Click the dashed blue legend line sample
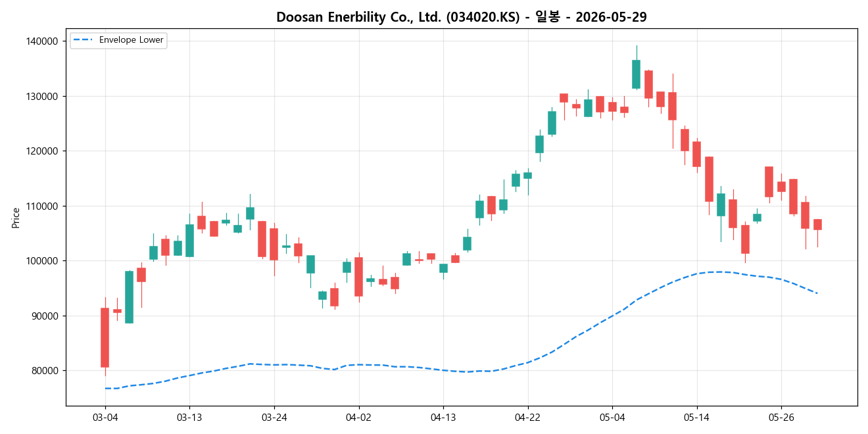The width and height of the screenshot is (868, 434). (83, 40)
